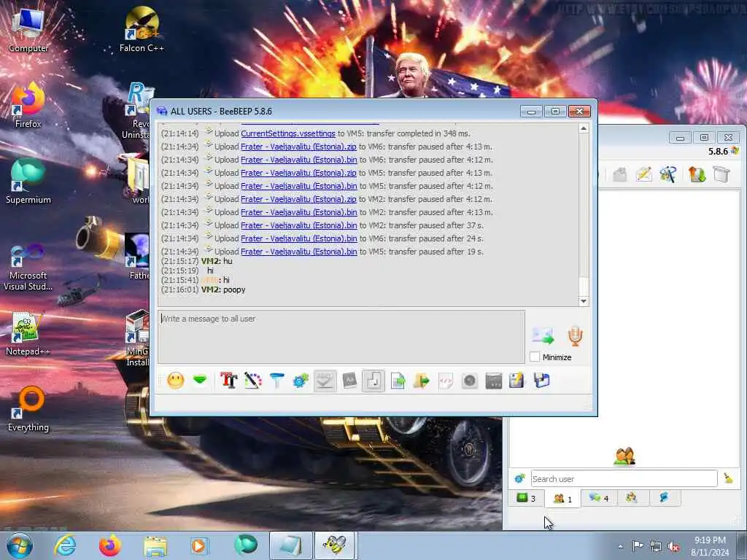Click the diskette with lightning icon
This screenshot has width=747, height=560.
point(517,381)
